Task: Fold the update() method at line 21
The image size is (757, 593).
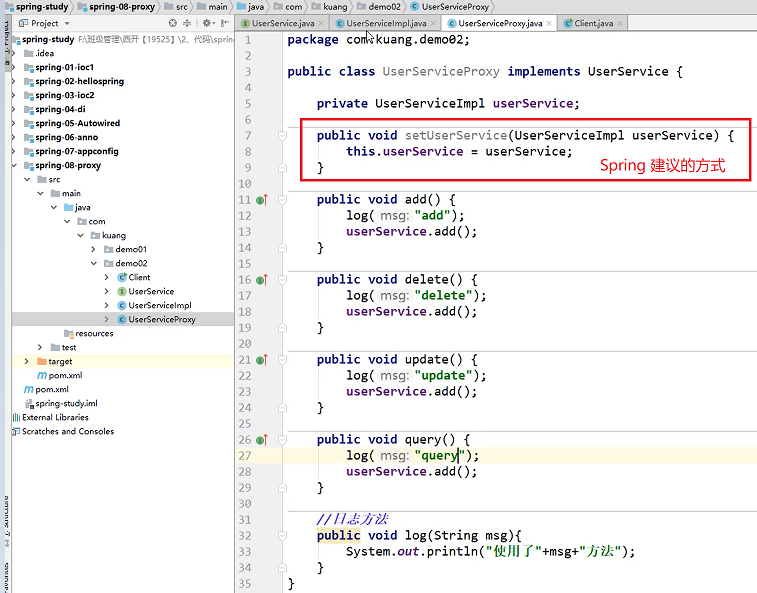Action: tap(282, 360)
